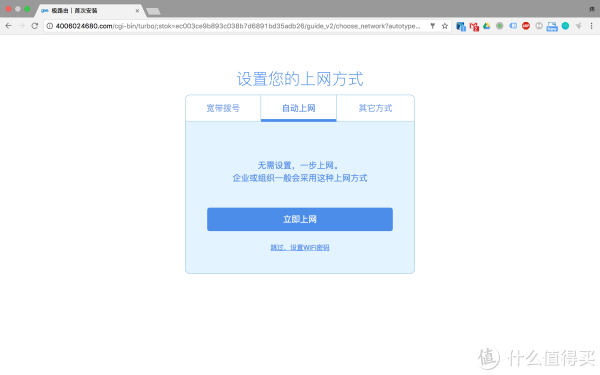The width and height of the screenshot is (600, 375).
Task: Open the teal circle extension icon
Action: point(565,26)
